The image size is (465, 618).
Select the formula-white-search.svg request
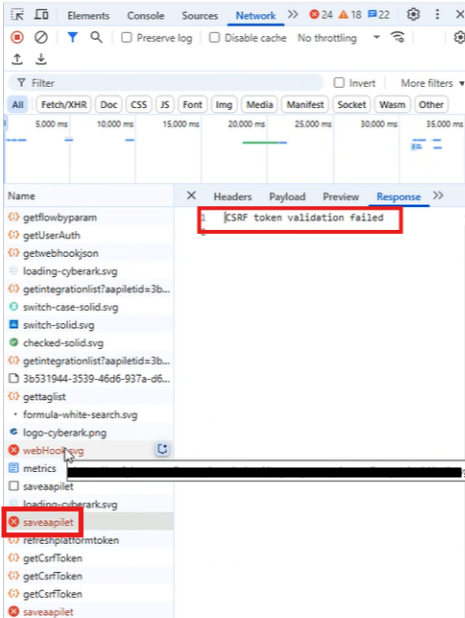tap(89, 415)
